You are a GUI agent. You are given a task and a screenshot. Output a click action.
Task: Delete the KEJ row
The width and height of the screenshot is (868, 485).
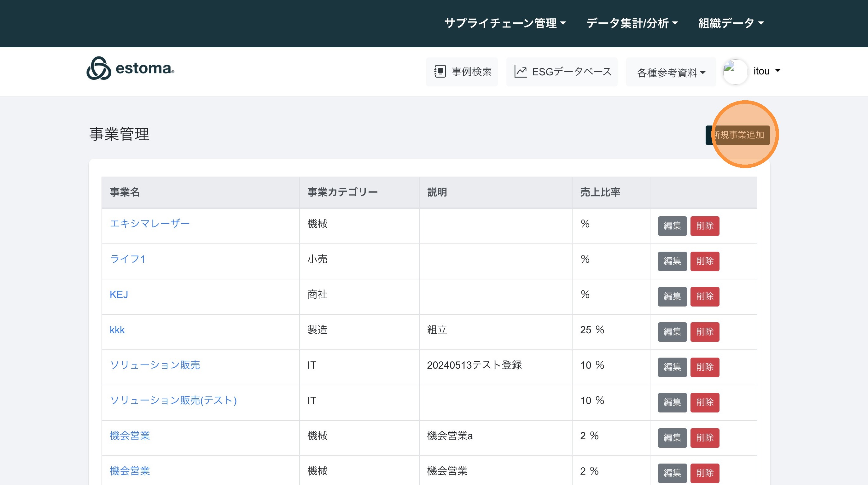pos(705,297)
